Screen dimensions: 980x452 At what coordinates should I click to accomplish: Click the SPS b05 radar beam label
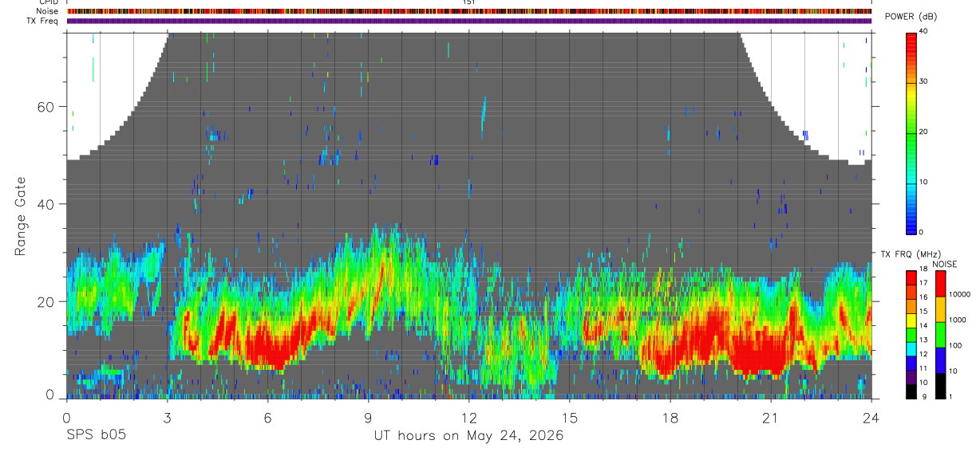point(96,436)
